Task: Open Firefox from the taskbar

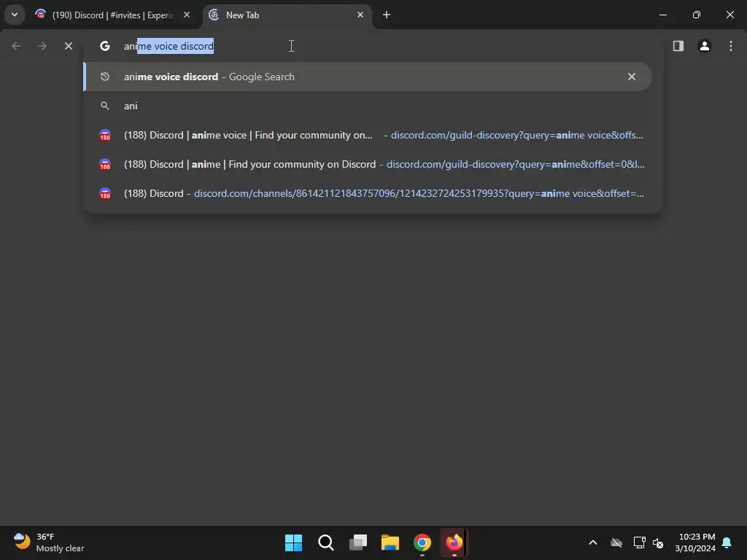Action: (x=454, y=542)
